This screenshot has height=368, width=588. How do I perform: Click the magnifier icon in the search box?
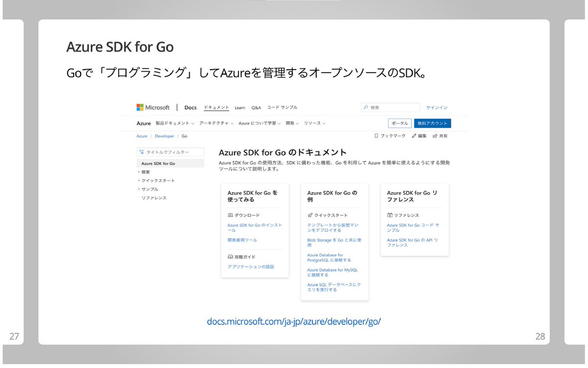[365, 107]
